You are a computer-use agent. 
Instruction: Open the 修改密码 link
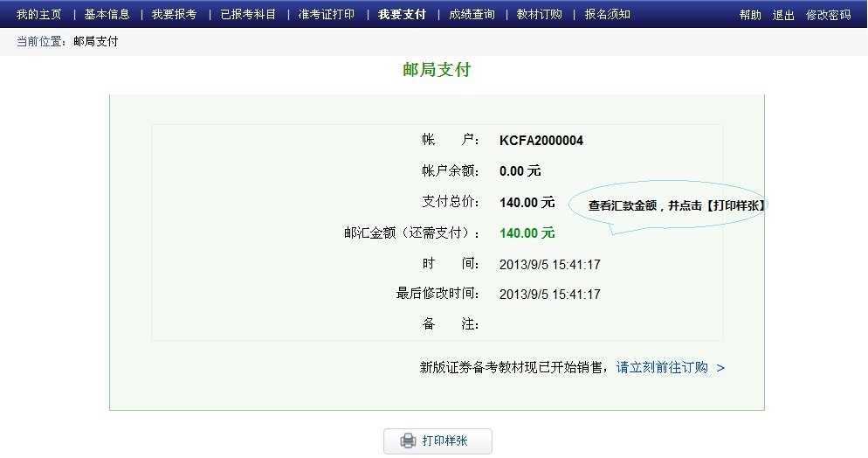pos(828,15)
